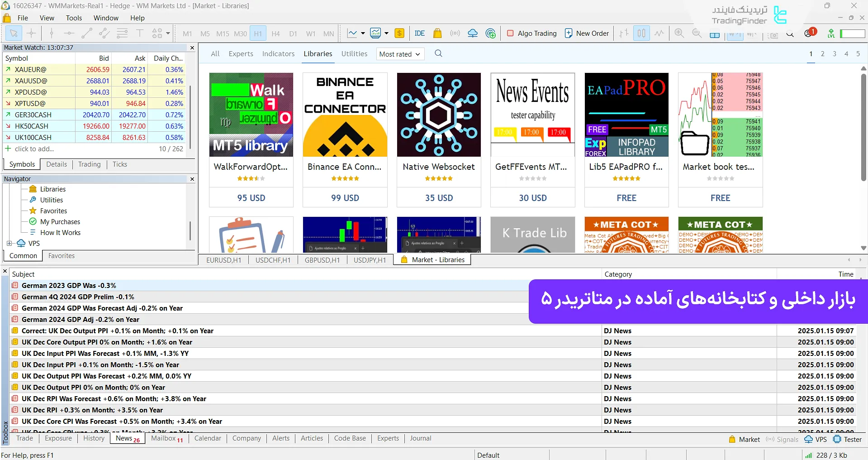Open the MetaEditor IDE
Viewport: 868px width, 460px height.
point(420,33)
